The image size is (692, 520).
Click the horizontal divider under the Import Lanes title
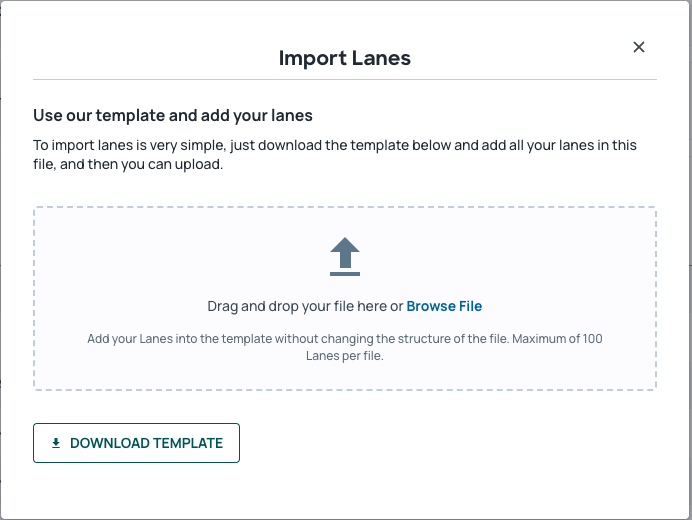345,79
